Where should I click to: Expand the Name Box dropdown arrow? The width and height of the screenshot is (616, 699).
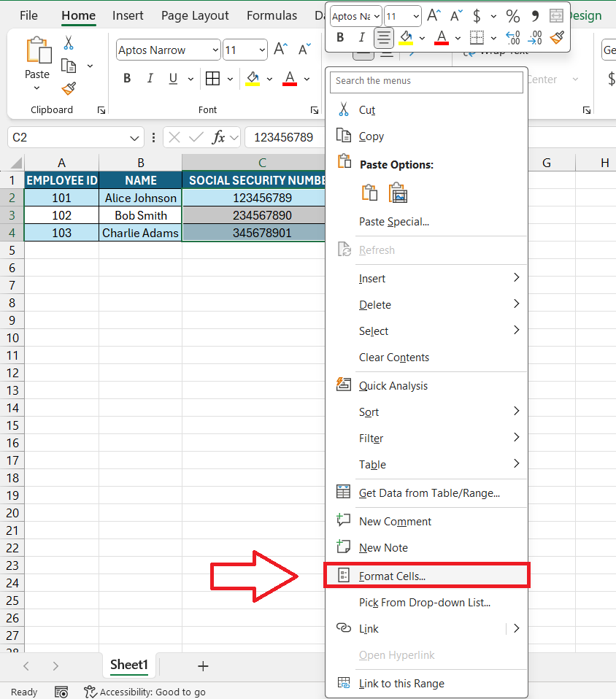[134, 138]
